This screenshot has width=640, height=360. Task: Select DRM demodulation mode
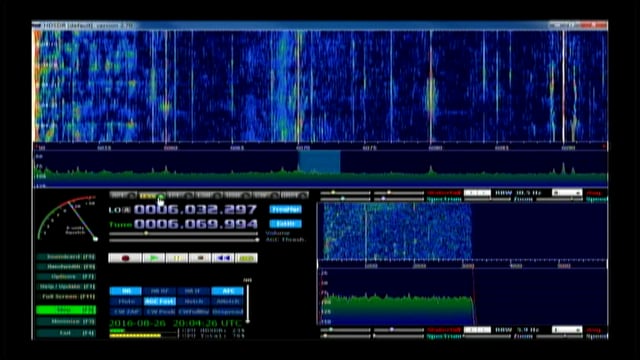click(294, 196)
